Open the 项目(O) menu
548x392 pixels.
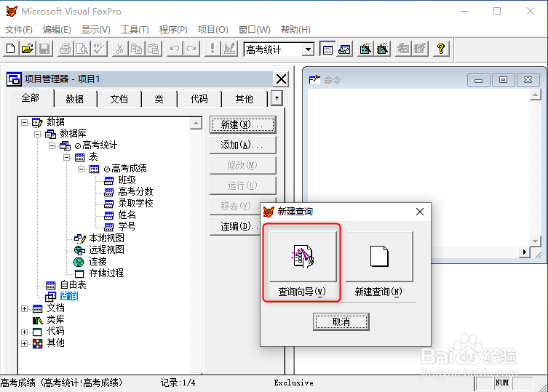(x=213, y=30)
